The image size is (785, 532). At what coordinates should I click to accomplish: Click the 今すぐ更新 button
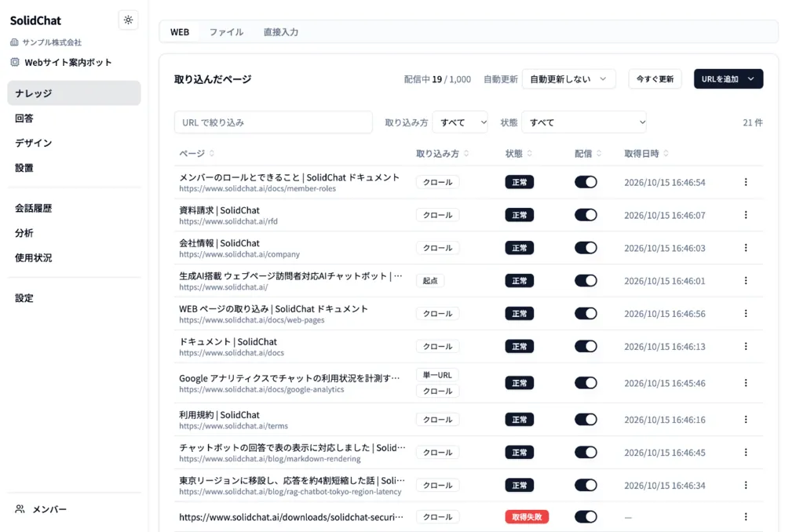655,79
